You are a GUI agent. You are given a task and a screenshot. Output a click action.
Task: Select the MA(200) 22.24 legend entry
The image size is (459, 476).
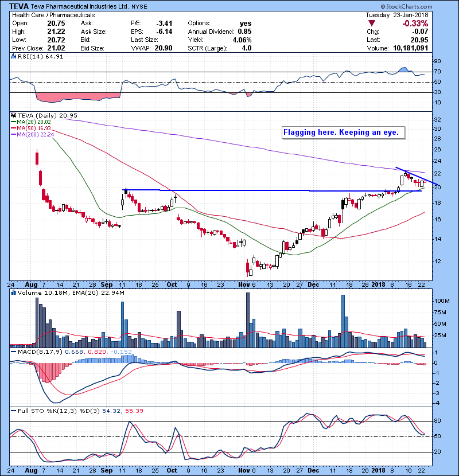[32, 134]
